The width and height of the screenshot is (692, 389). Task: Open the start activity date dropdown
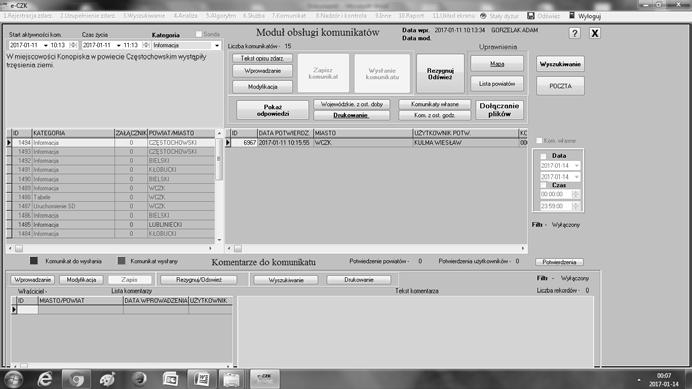(45, 45)
